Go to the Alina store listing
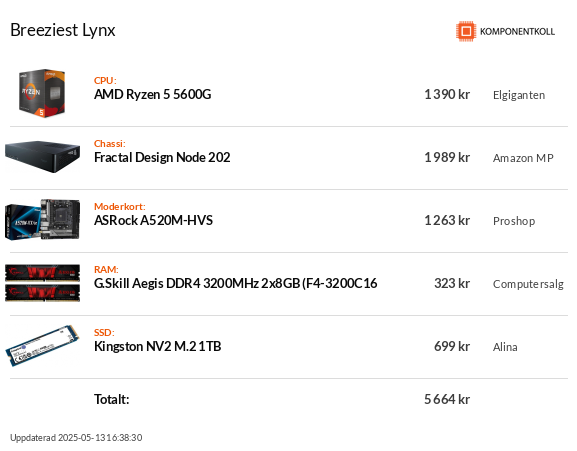Image resolution: width=577 pixels, height=451 pixels. click(505, 347)
